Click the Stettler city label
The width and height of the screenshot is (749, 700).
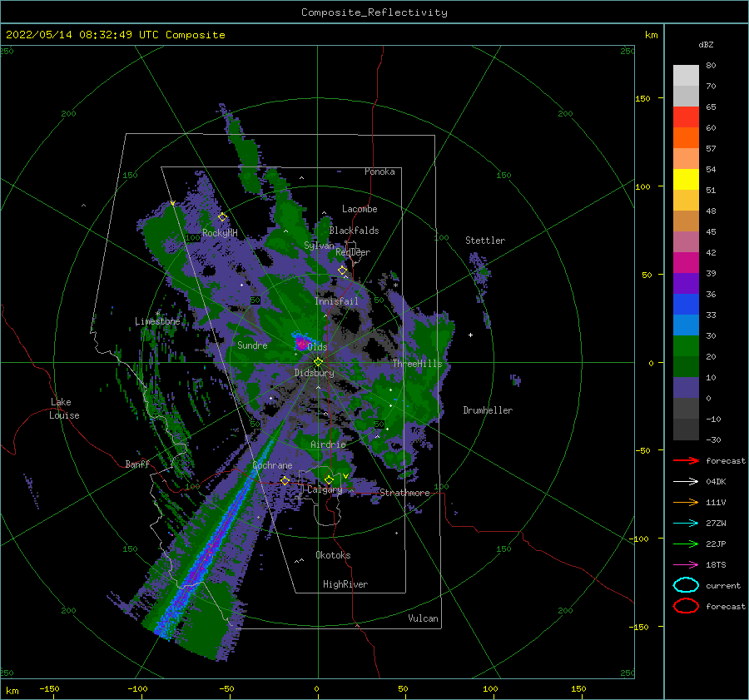tap(485, 241)
